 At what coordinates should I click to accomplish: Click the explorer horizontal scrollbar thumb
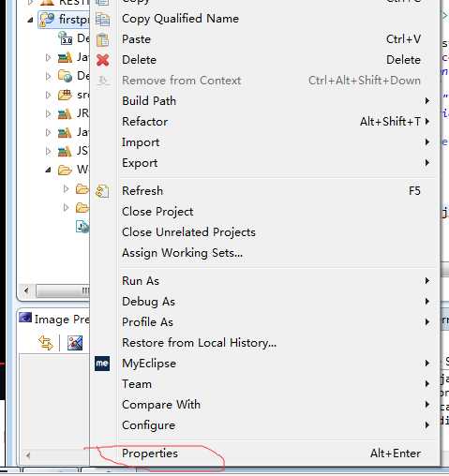click(63, 290)
